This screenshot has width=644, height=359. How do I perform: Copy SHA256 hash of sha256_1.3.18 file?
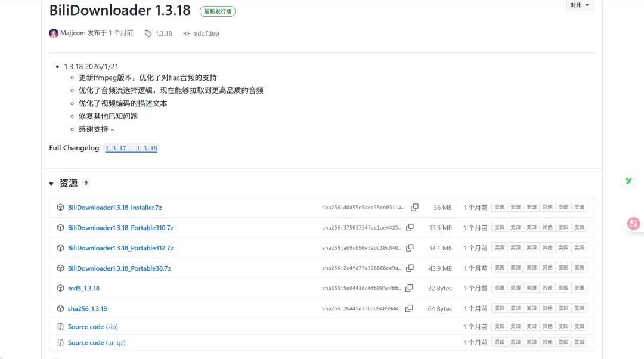coord(409,308)
